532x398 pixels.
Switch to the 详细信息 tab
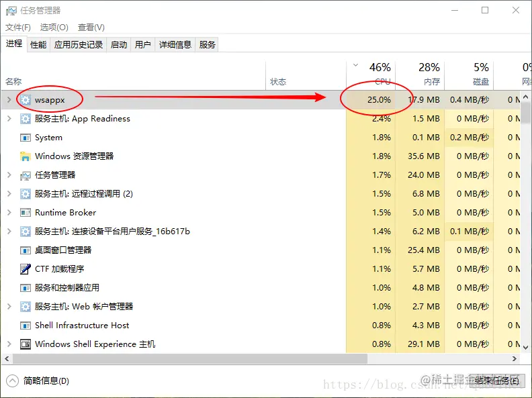tap(175, 45)
